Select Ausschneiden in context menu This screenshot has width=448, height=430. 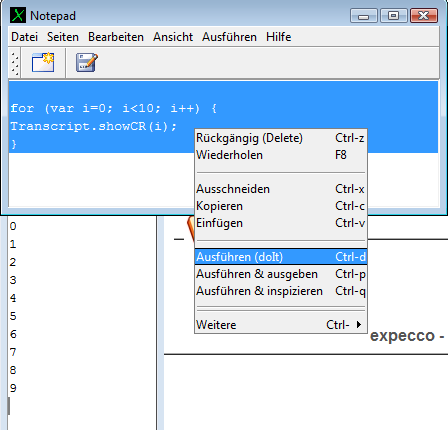pos(281,189)
